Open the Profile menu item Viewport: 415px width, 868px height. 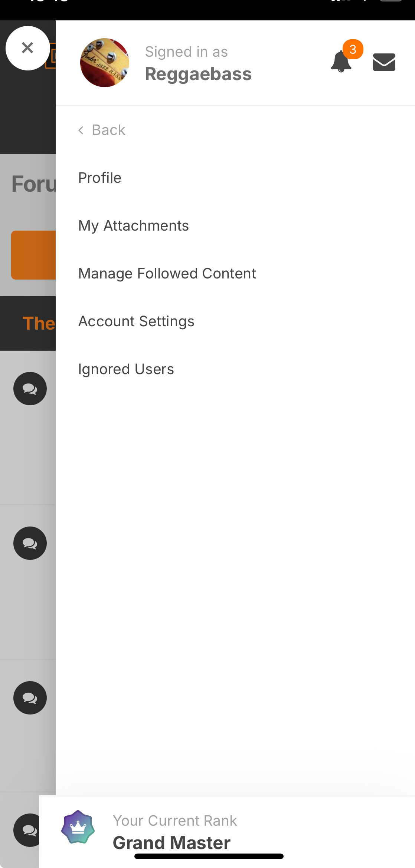[x=100, y=178]
